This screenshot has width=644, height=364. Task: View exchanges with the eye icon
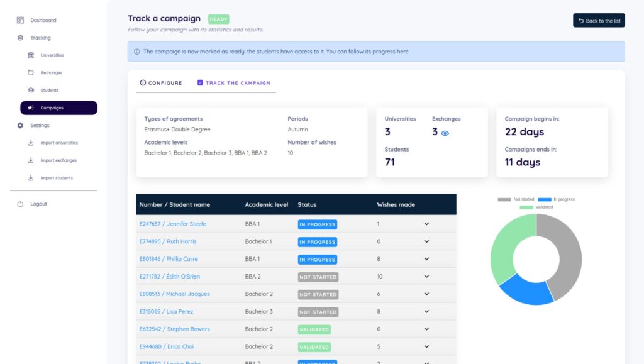point(445,133)
